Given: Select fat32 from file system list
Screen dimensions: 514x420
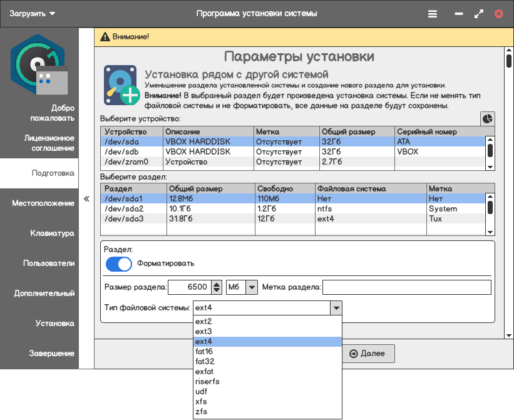Looking at the screenshot, I should tap(205, 361).
